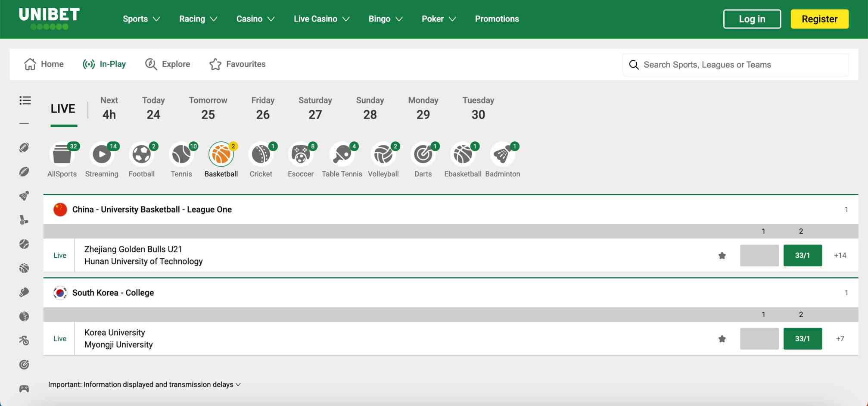Click the esports gamepad icon in sidebar
Viewport: 868px width, 406px height.
[25, 388]
